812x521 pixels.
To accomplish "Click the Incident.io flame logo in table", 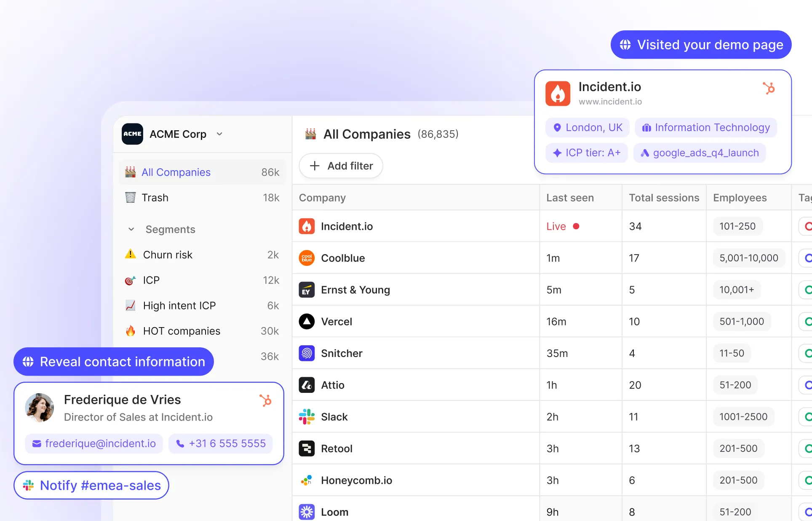I will click(x=307, y=226).
